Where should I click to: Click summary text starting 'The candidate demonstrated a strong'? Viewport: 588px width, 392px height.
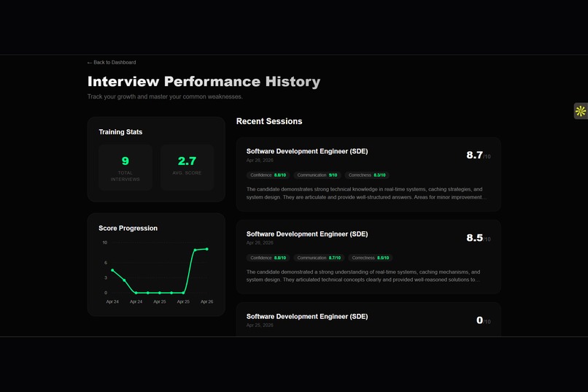click(363, 276)
